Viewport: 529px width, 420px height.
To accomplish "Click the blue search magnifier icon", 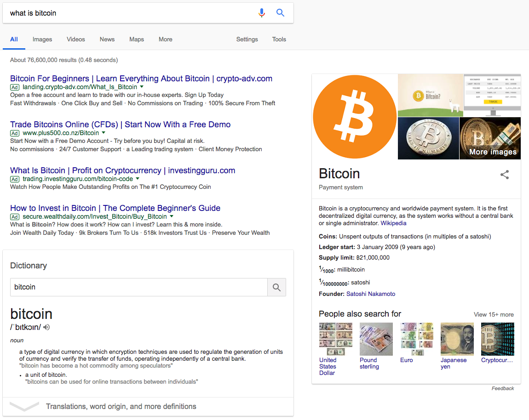I will (280, 13).
